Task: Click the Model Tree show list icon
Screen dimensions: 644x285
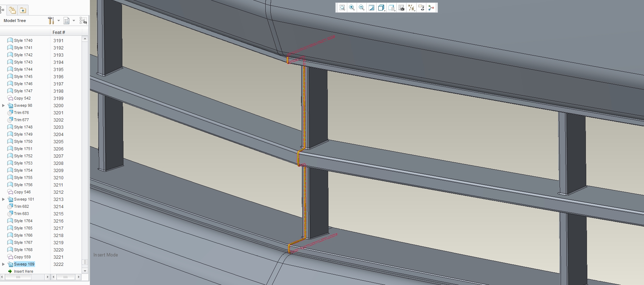Action: (66, 21)
